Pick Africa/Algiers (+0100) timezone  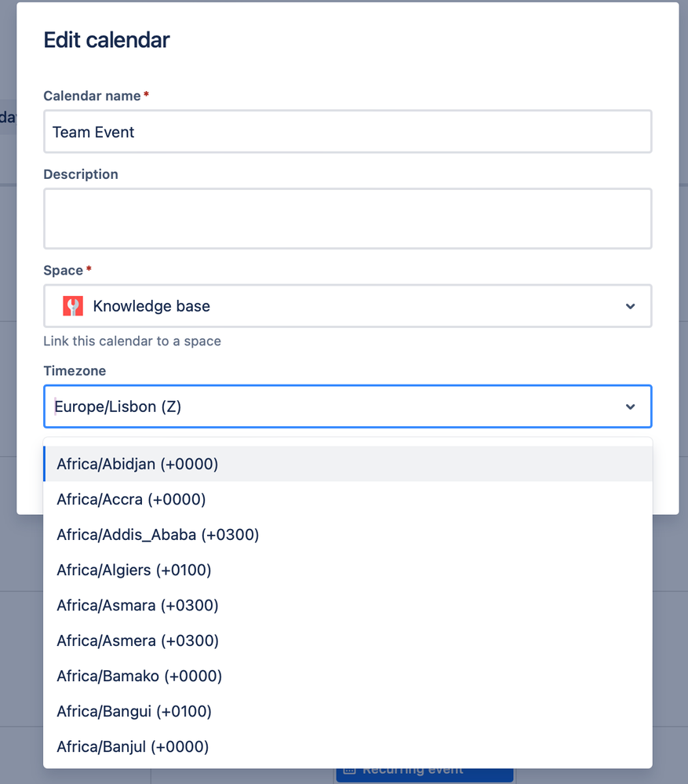coord(133,570)
